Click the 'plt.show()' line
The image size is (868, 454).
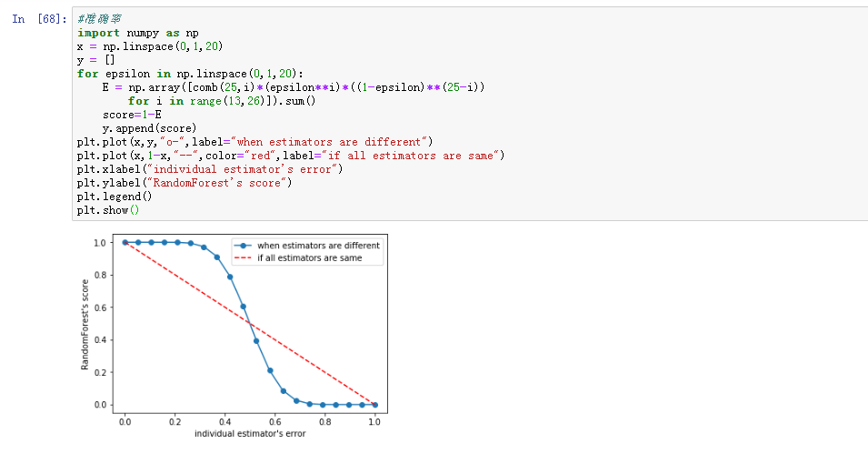109,210
